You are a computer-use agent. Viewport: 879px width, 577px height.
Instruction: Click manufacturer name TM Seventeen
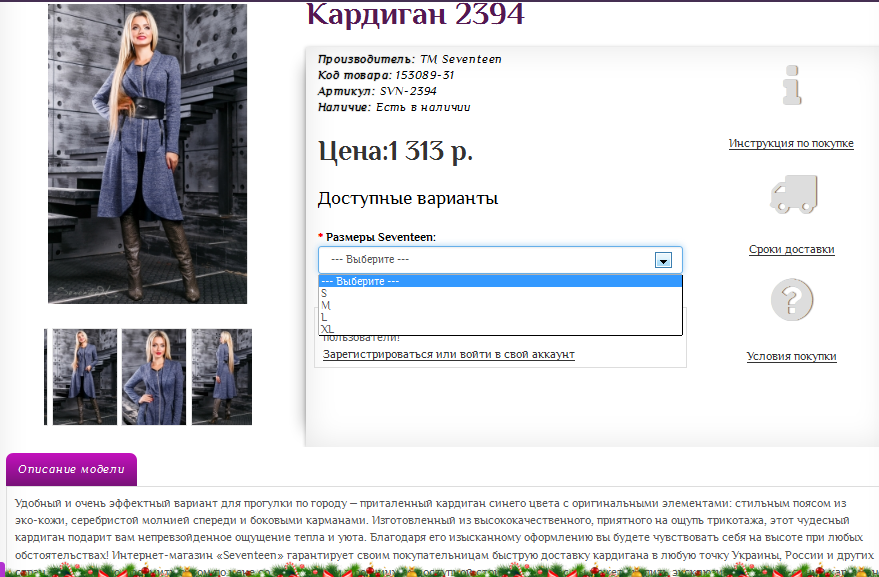coord(461,59)
